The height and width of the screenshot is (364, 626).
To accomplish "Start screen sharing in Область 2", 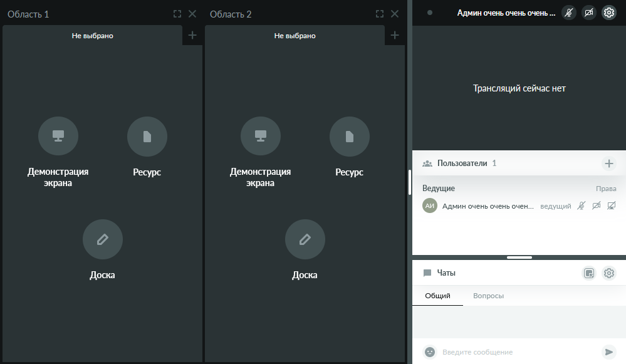I will coord(261,136).
